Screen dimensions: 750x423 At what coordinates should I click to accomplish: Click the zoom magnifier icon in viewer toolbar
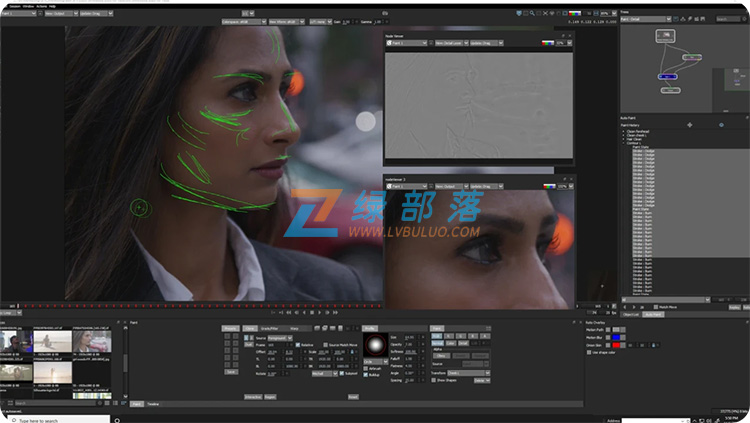pos(532,13)
